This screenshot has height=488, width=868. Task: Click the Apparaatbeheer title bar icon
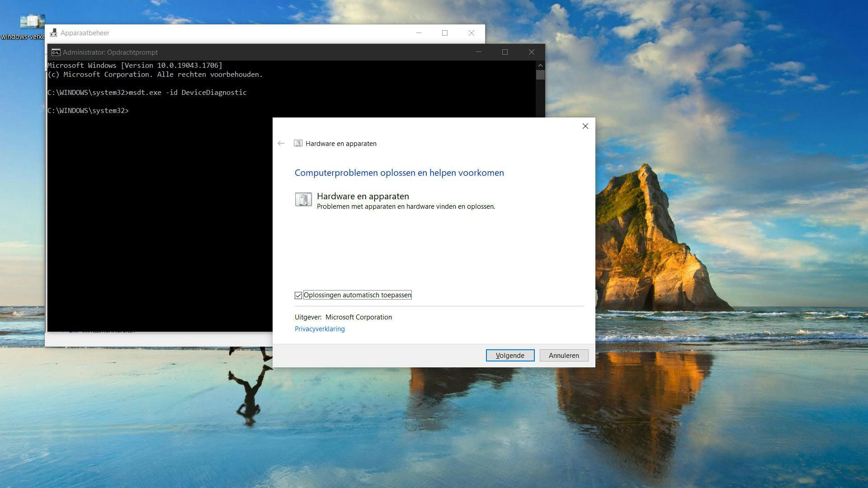(x=53, y=33)
